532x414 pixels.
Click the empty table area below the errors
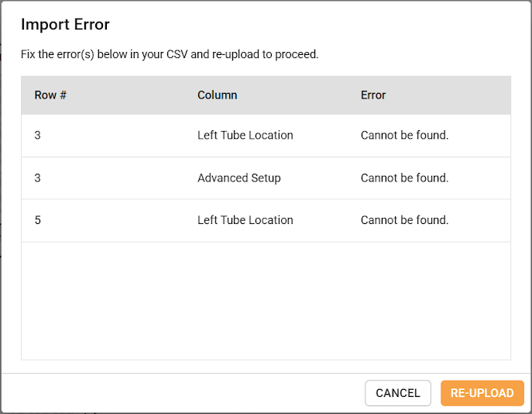click(x=266, y=301)
